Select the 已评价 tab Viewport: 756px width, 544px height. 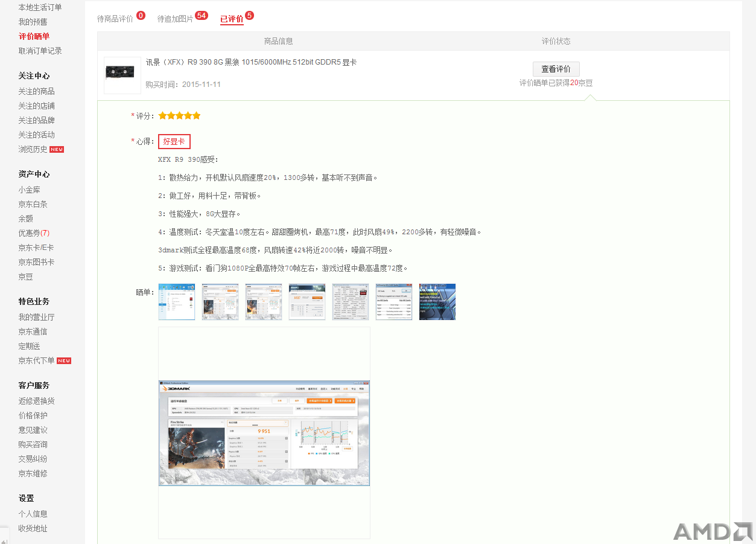point(232,19)
